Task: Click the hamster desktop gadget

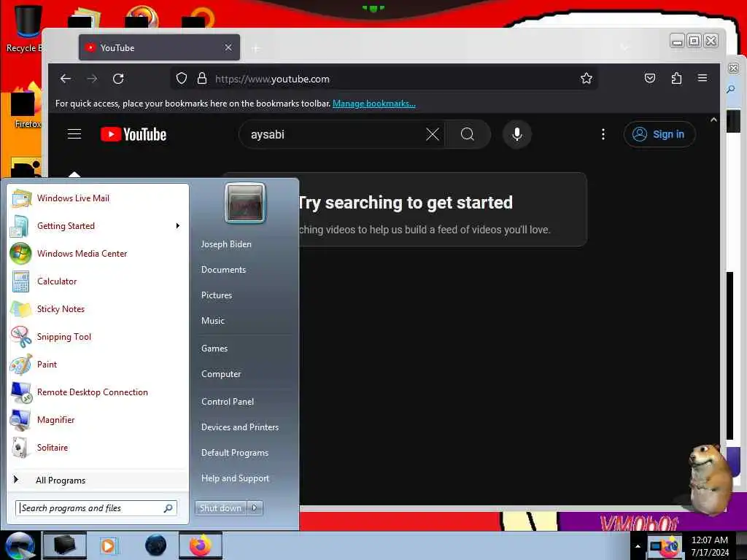Action: tap(709, 478)
